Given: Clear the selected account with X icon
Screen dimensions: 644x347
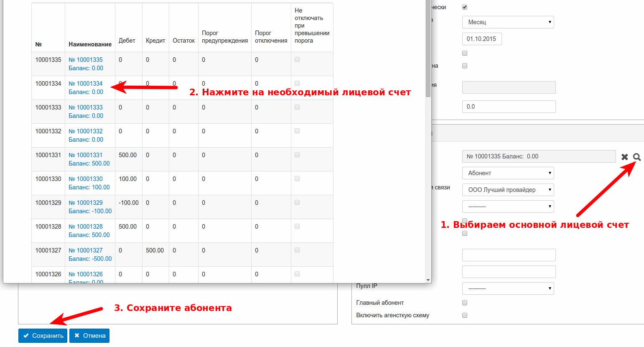Looking at the screenshot, I should 624,157.
